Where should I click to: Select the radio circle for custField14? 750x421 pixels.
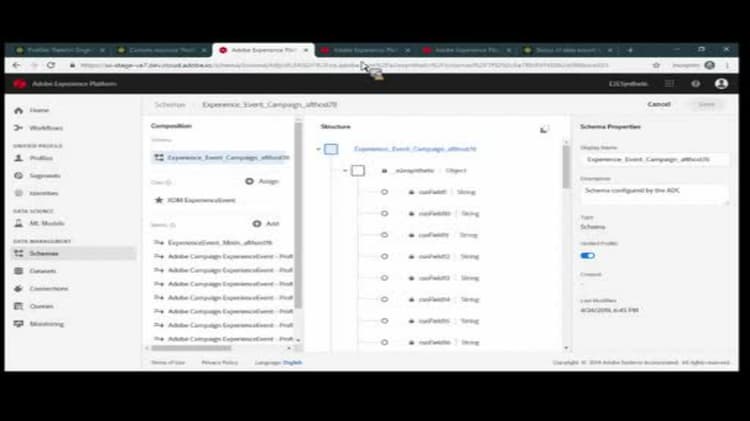pyautogui.click(x=384, y=299)
